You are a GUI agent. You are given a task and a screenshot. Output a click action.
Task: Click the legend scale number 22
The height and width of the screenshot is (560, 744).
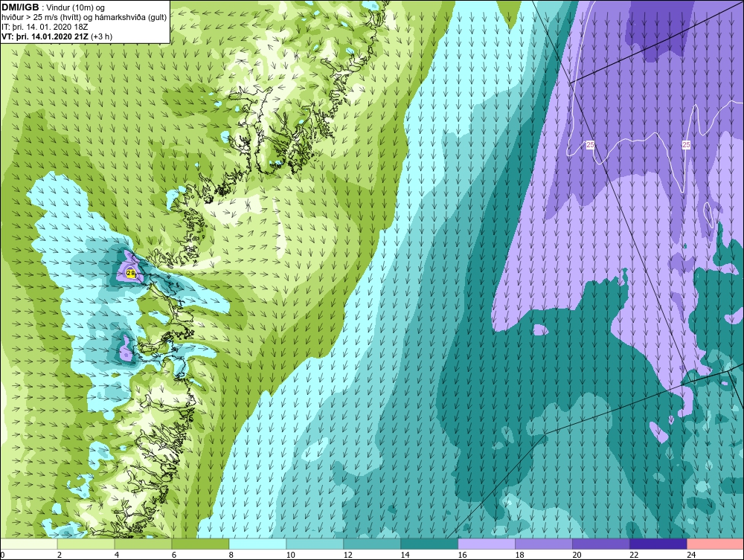click(634, 555)
